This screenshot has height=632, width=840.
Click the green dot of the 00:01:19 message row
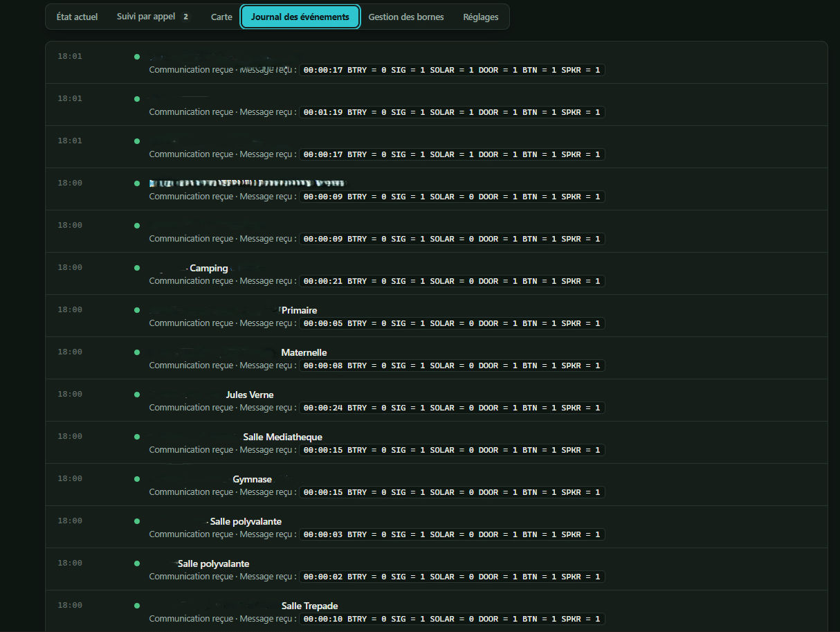137,99
